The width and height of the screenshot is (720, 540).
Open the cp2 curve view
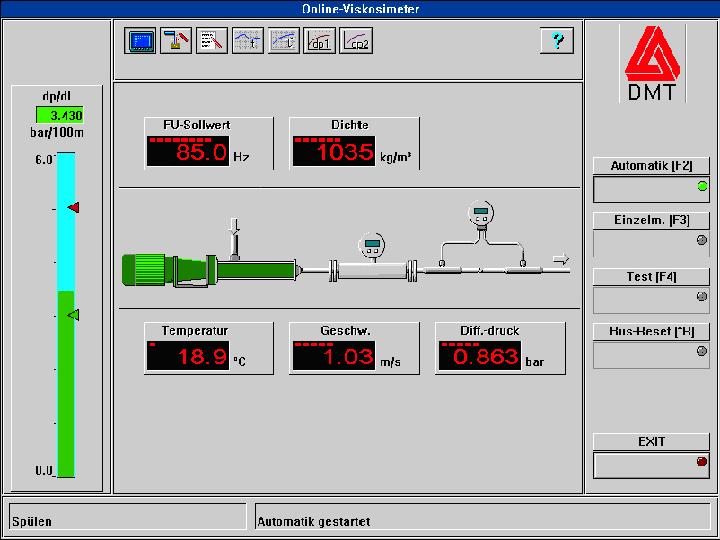[x=356, y=41]
